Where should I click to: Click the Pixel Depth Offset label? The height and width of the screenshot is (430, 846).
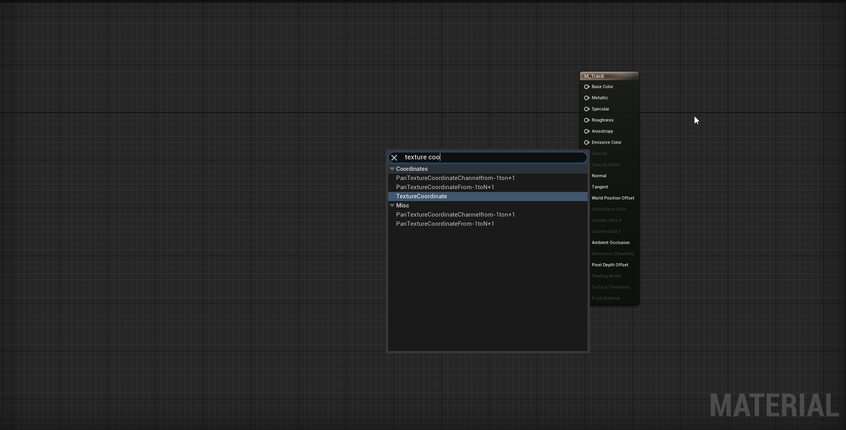coord(609,265)
